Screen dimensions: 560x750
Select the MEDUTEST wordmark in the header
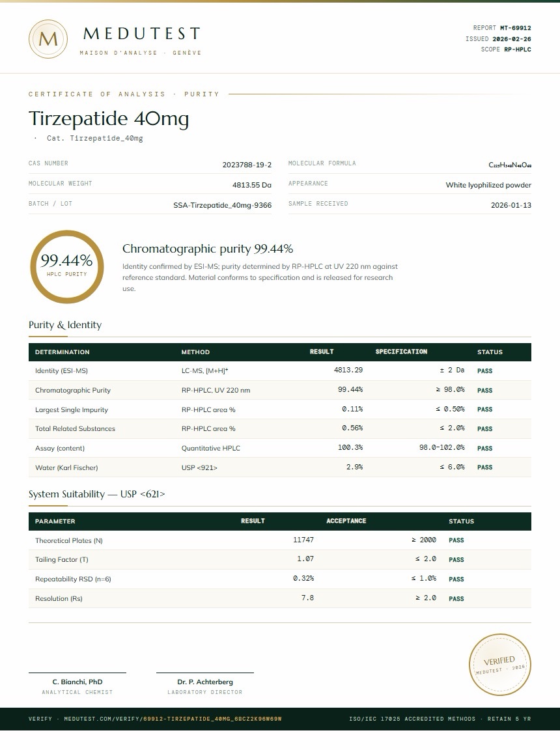[141, 33]
